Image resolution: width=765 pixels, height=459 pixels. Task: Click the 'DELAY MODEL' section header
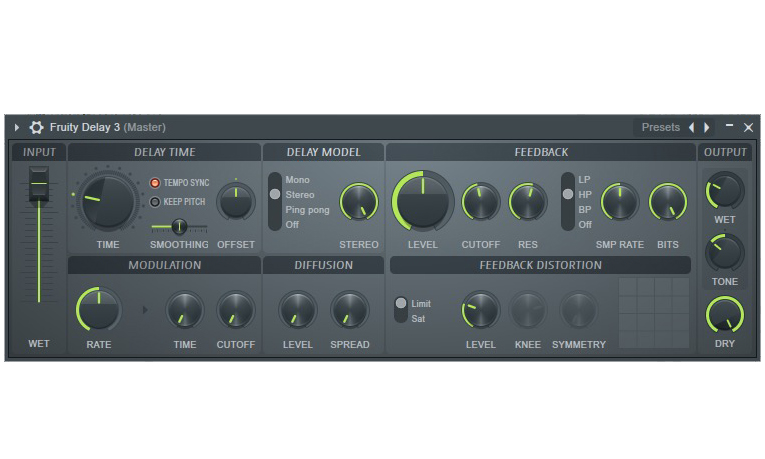click(x=323, y=152)
